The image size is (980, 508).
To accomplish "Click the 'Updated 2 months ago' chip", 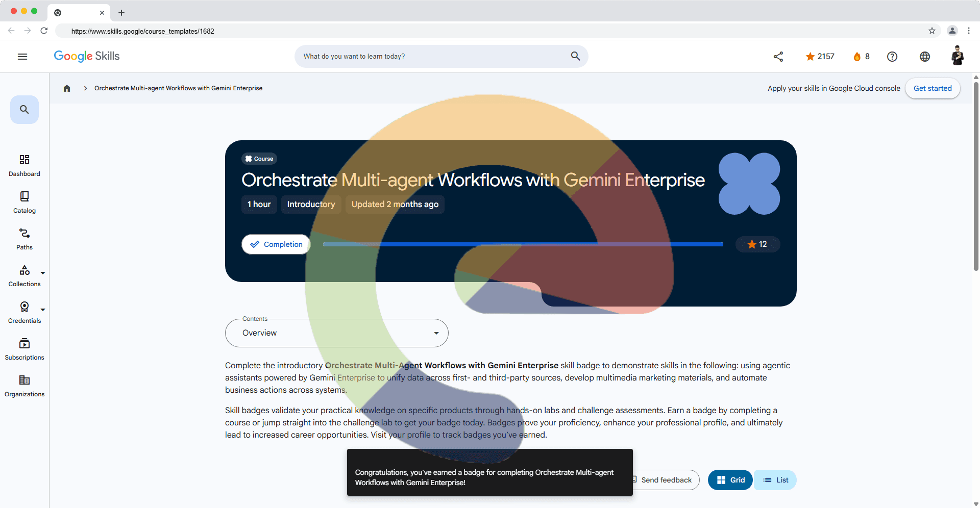I will click(x=395, y=205).
